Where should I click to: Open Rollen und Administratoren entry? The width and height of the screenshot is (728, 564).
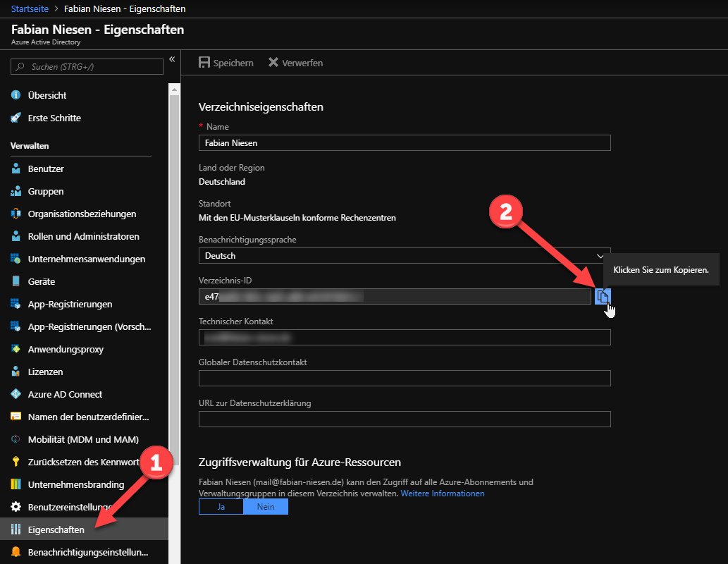pos(84,236)
